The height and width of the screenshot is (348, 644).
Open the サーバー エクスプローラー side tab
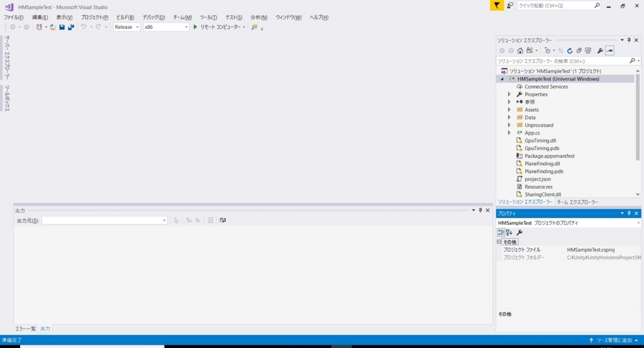point(7,57)
